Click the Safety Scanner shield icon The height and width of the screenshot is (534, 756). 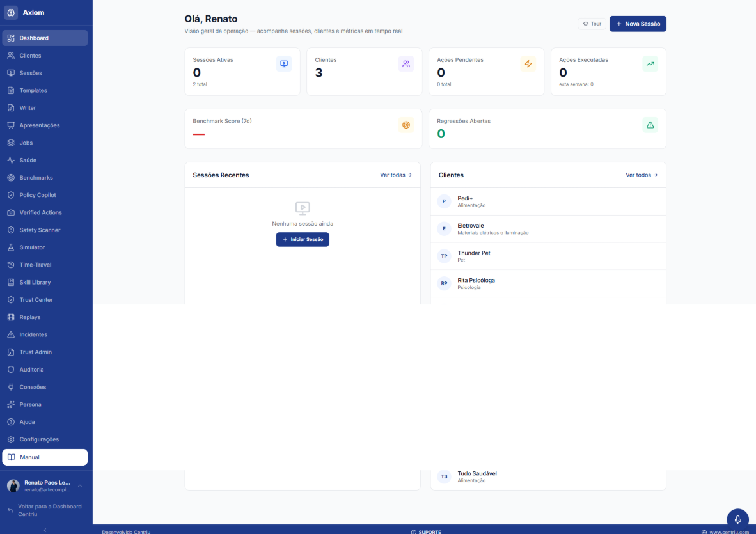(11, 230)
